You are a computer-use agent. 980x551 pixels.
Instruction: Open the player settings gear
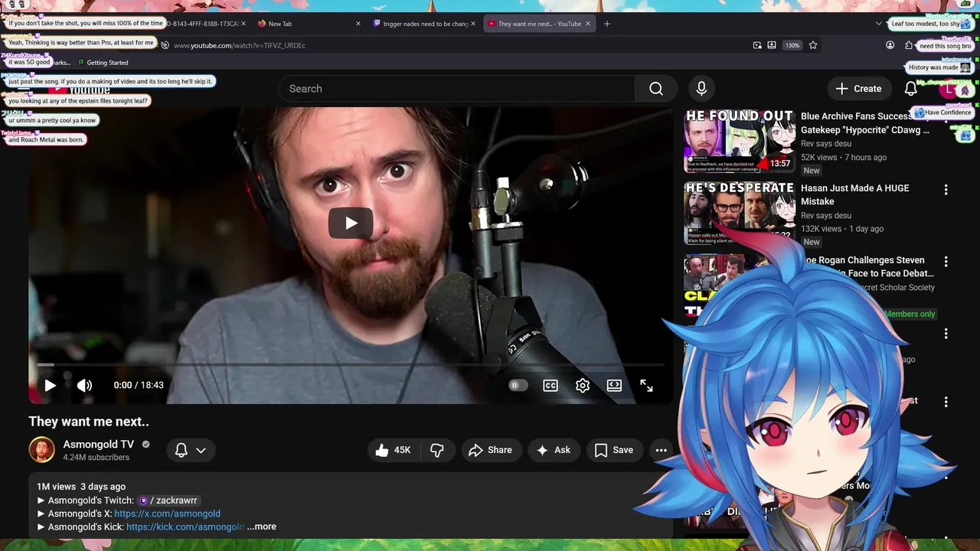583,385
